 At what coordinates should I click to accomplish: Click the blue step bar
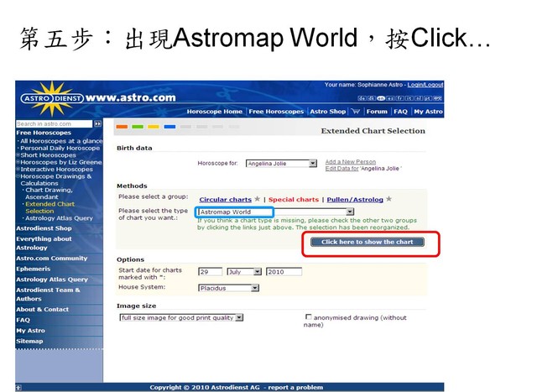(169, 127)
